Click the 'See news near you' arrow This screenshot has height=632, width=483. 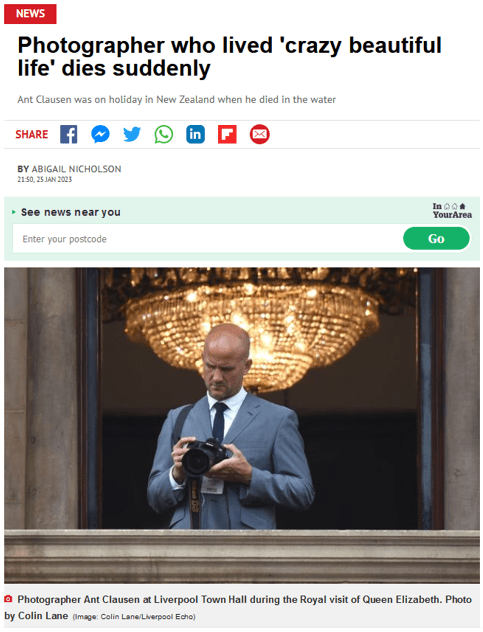click(x=14, y=212)
